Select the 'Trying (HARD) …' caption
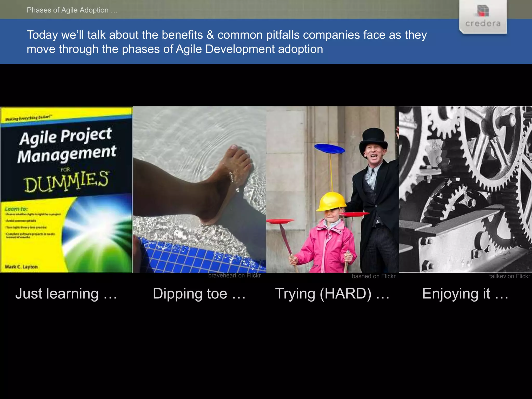532x399 pixels. 332,294
